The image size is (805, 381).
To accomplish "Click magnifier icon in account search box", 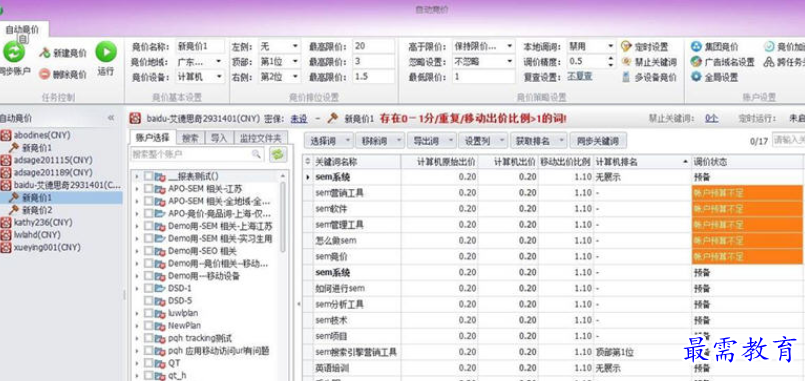I will click(x=256, y=154).
